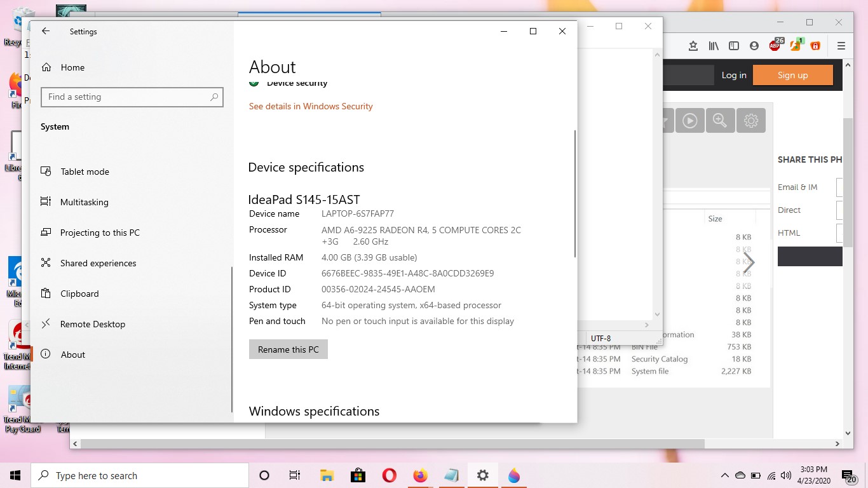Click slideshow play icon on web page
Viewport: 868px width, 488px height.
tap(689, 120)
